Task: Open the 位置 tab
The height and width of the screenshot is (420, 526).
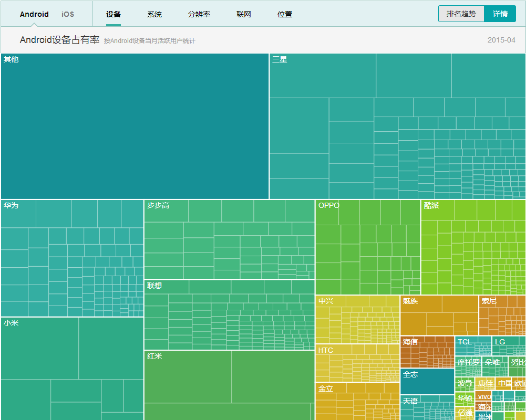Action: point(285,14)
